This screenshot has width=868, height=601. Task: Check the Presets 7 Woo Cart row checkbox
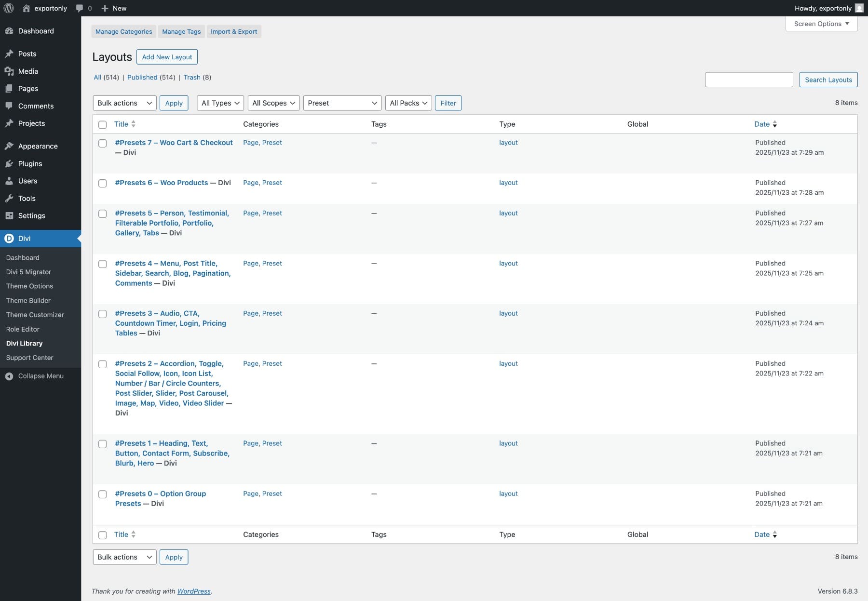pos(103,143)
